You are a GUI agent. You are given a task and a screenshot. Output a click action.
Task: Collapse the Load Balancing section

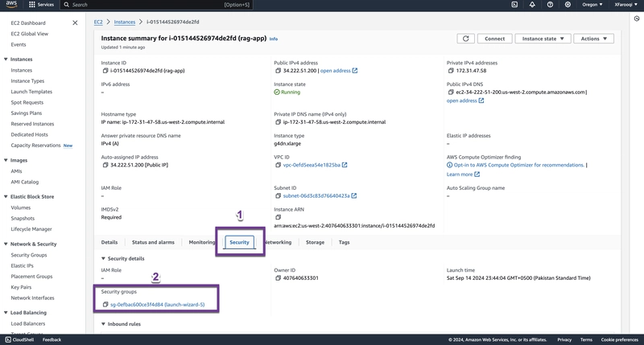coord(6,312)
